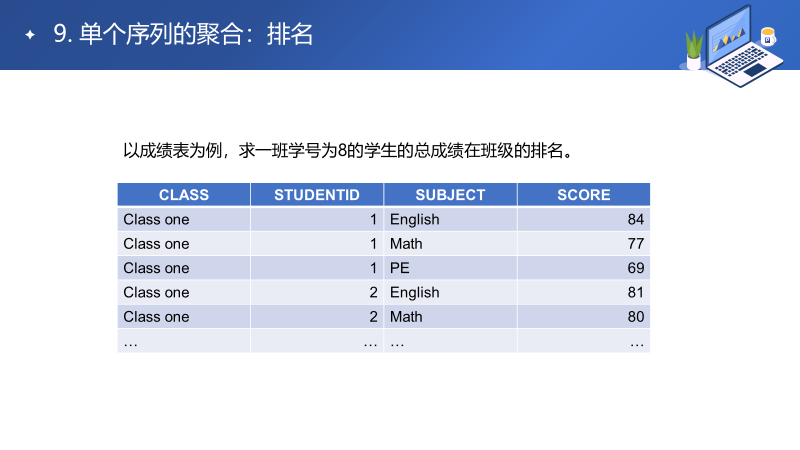Click the score cell showing 69

point(584,268)
